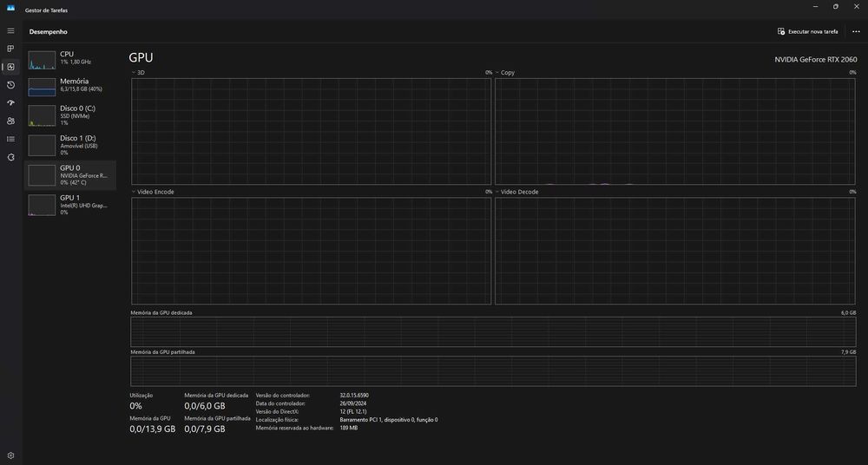Minimize the Gestor de Tarefas window
868x465 pixels.
(x=815, y=7)
